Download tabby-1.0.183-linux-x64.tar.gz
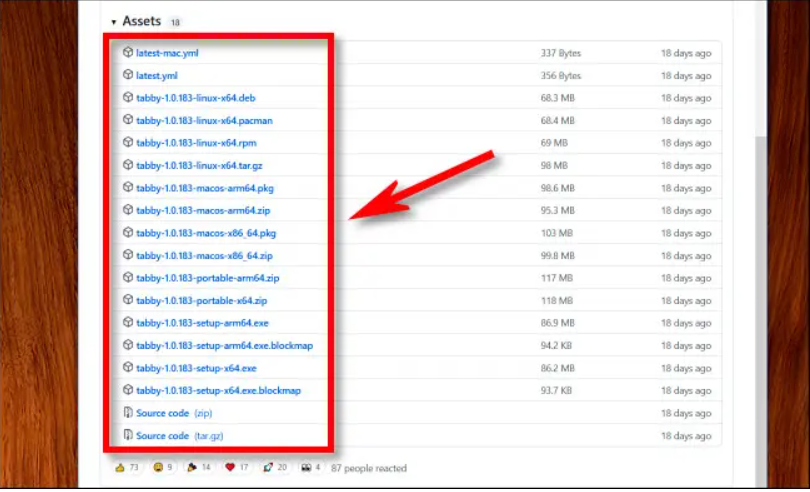This screenshot has width=810, height=492. (x=199, y=165)
